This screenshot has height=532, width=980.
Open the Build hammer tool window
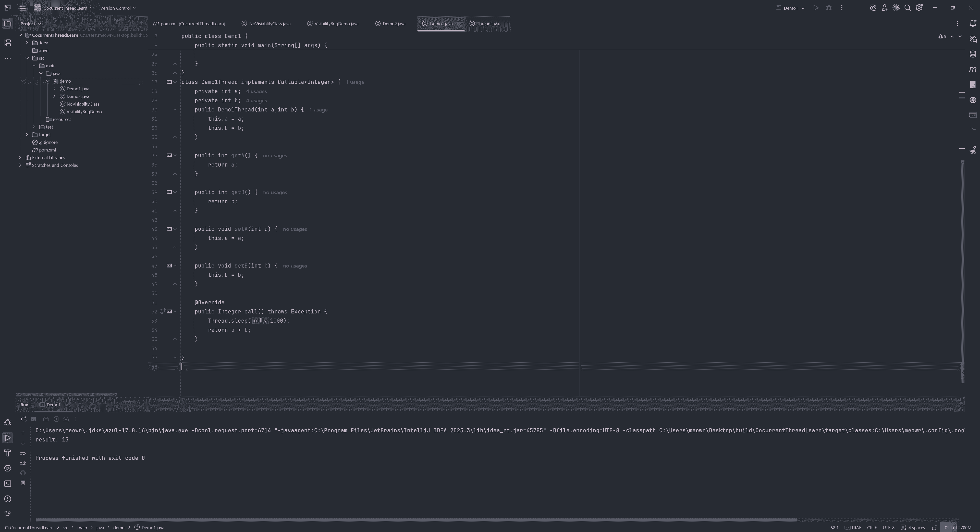8,453
